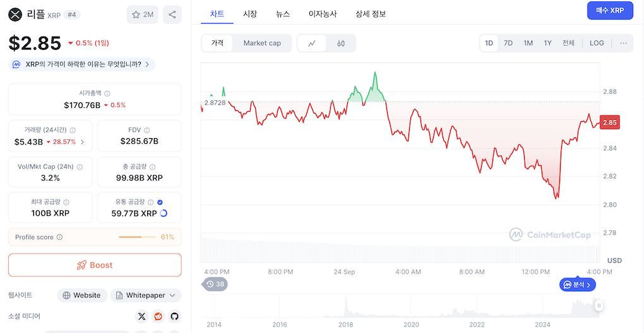
Task: Click the 99.98B XRP total supply value
Action: [140, 178]
